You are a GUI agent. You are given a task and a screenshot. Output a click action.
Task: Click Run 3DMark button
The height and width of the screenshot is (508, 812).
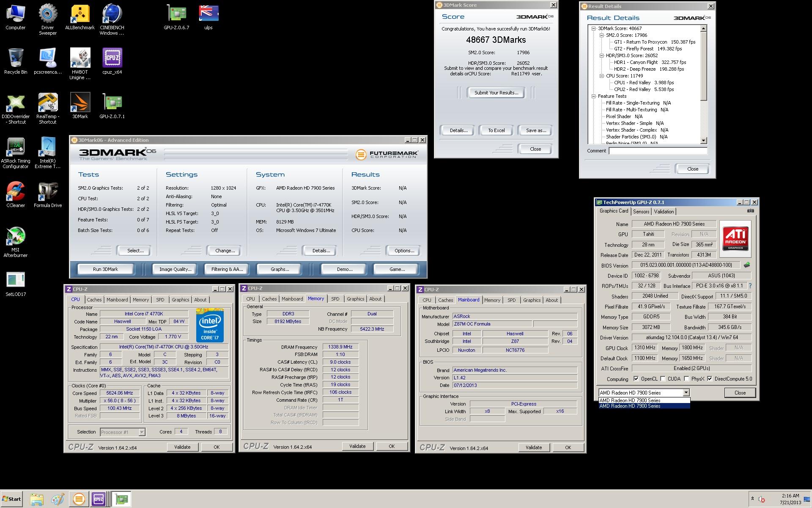tap(106, 269)
